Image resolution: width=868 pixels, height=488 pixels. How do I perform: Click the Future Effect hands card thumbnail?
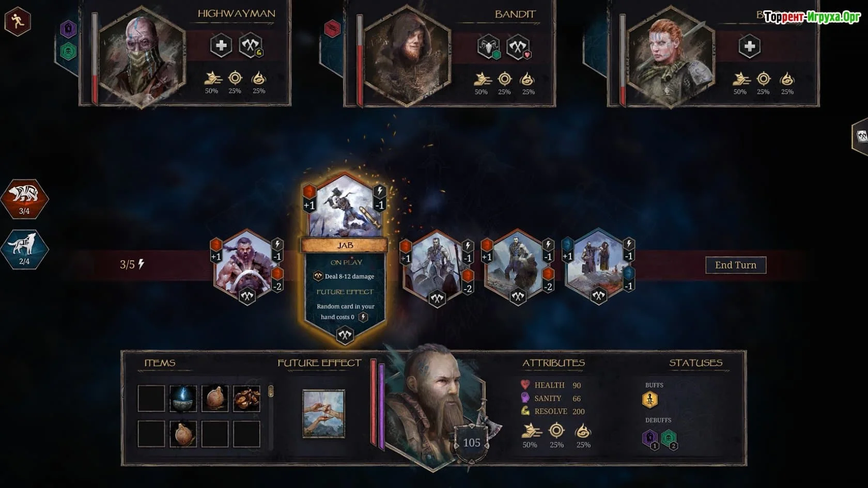pos(323,414)
